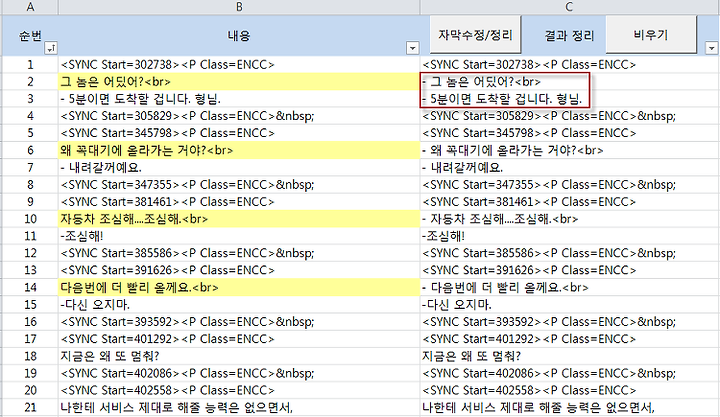720x417 pixels.
Task: Select column C cell '-다신 오지마.'
Action: (570, 304)
